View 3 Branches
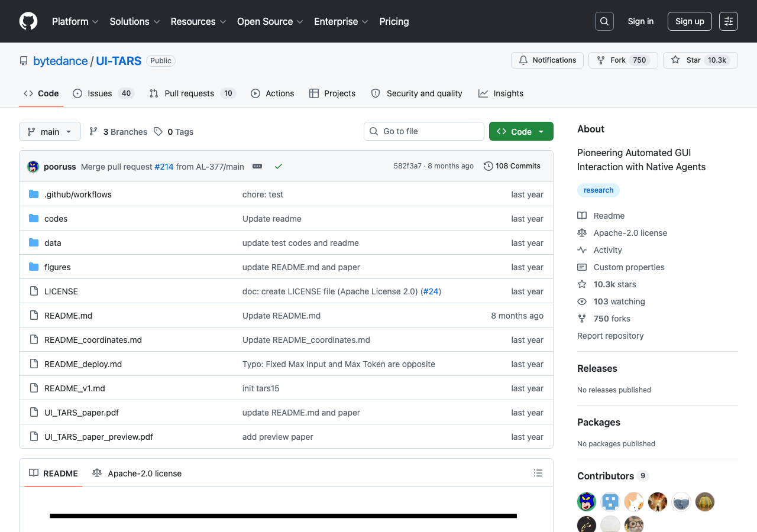 tap(118, 132)
